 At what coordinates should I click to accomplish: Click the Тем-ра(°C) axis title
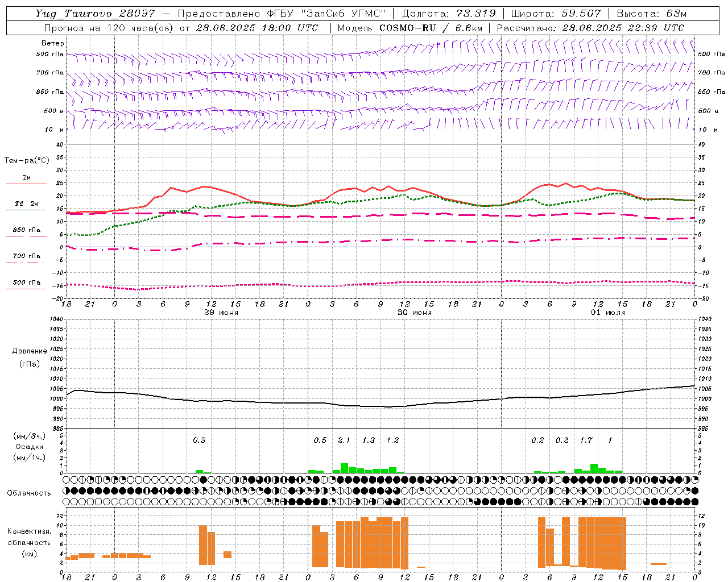click(x=27, y=161)
